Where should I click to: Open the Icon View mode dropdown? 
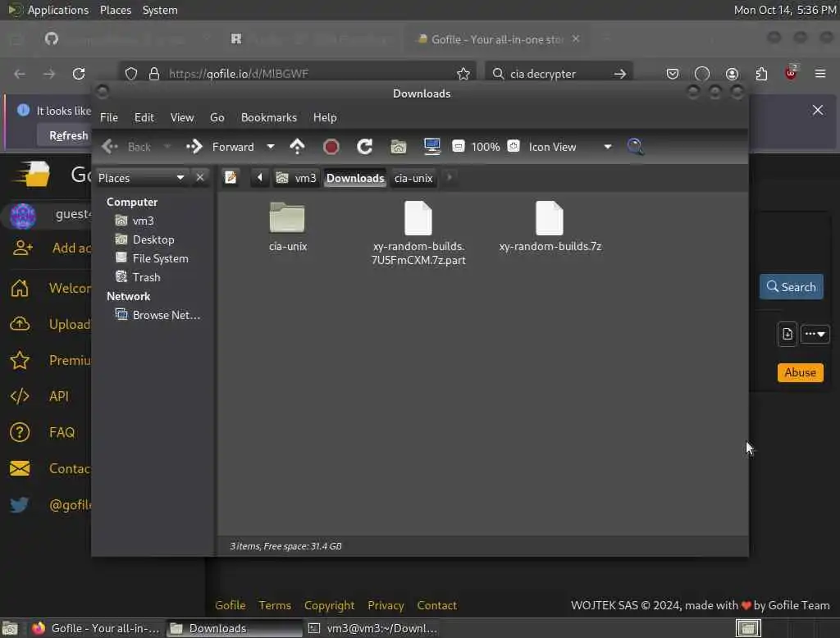click(x=569, y=146)
